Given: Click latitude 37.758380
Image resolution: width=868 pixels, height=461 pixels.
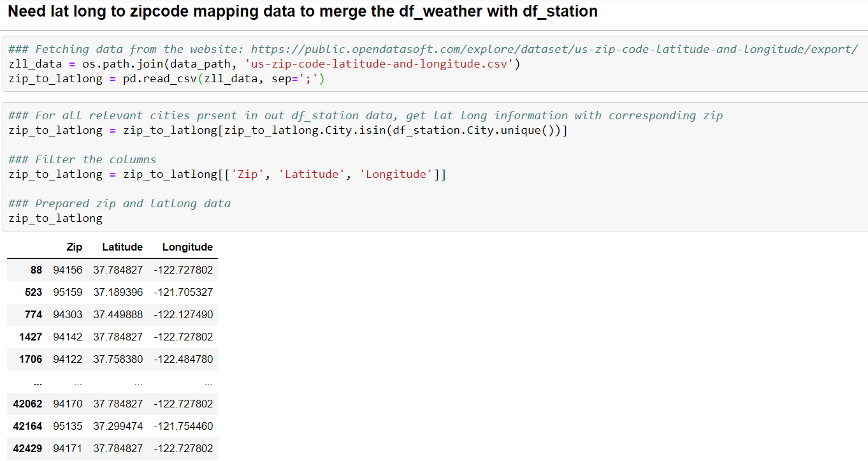Looking at the screenshot, I should tap(118, 359).
